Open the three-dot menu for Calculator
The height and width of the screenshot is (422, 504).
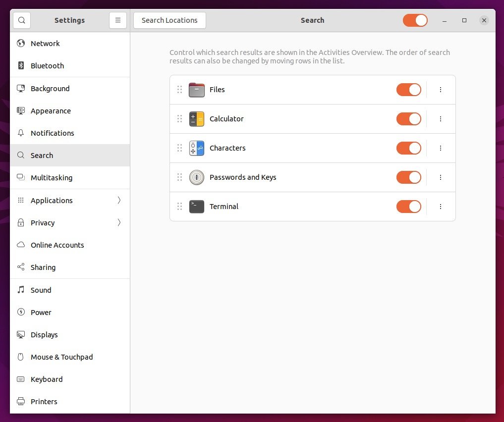[440, 119]
